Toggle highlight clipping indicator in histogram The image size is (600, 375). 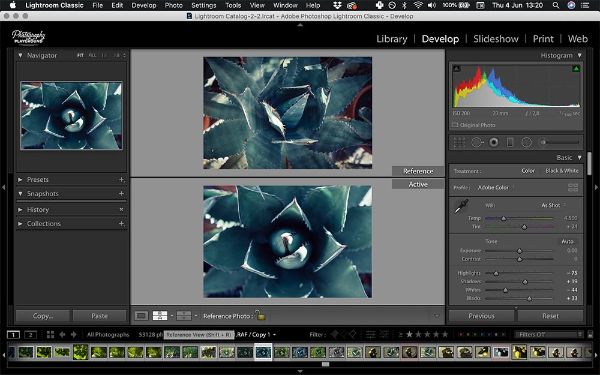pos(576,68)
